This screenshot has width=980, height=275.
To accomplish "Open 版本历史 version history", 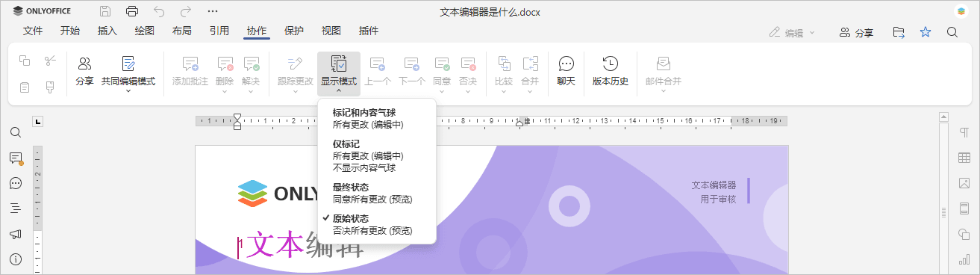I will tap(610, 72).
